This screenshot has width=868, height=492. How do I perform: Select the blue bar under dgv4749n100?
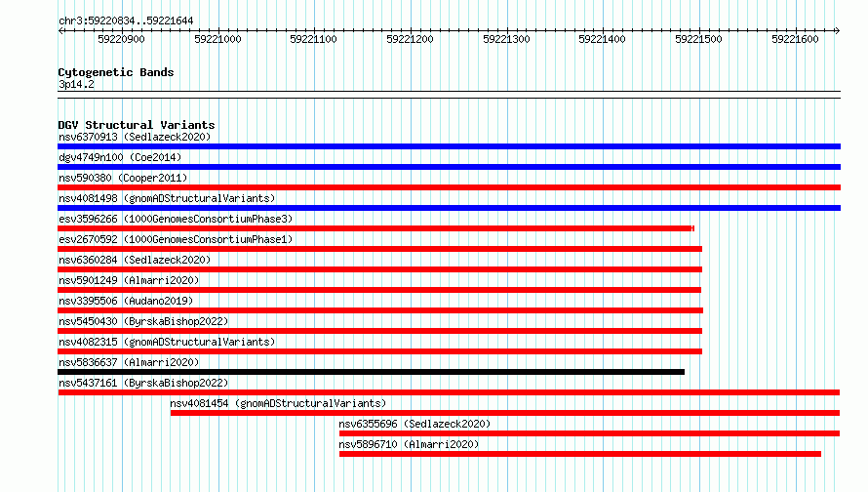pos(449,167)
